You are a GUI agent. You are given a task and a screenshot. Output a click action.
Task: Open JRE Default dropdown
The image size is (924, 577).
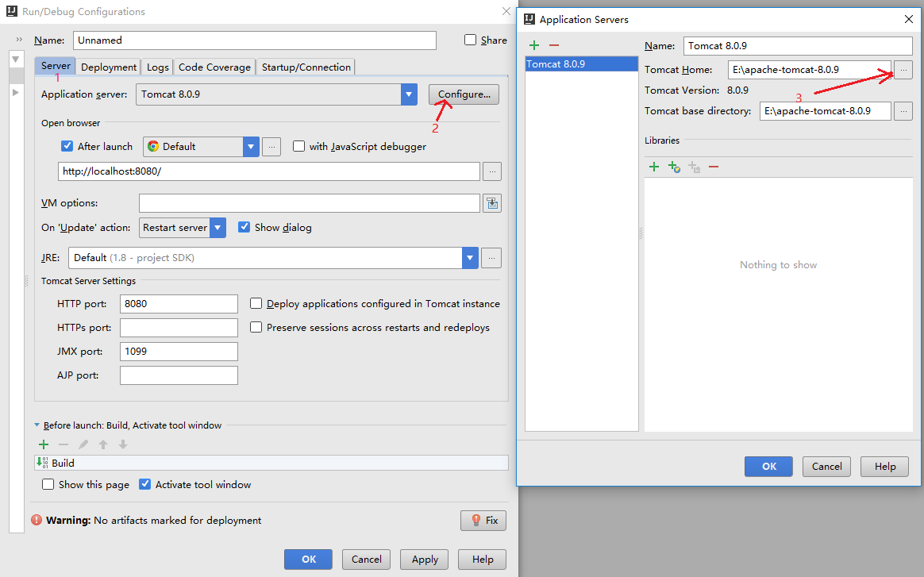click(x=470, y=258)
